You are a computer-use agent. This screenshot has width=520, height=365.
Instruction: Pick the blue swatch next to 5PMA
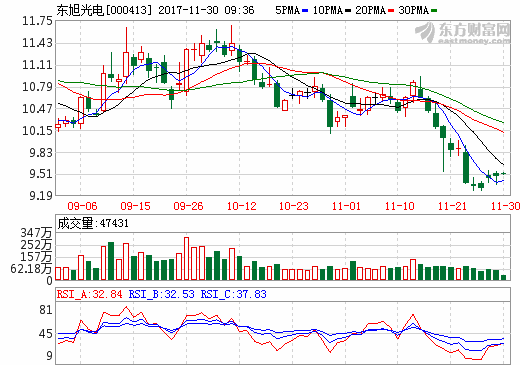[x=305, y=11]
